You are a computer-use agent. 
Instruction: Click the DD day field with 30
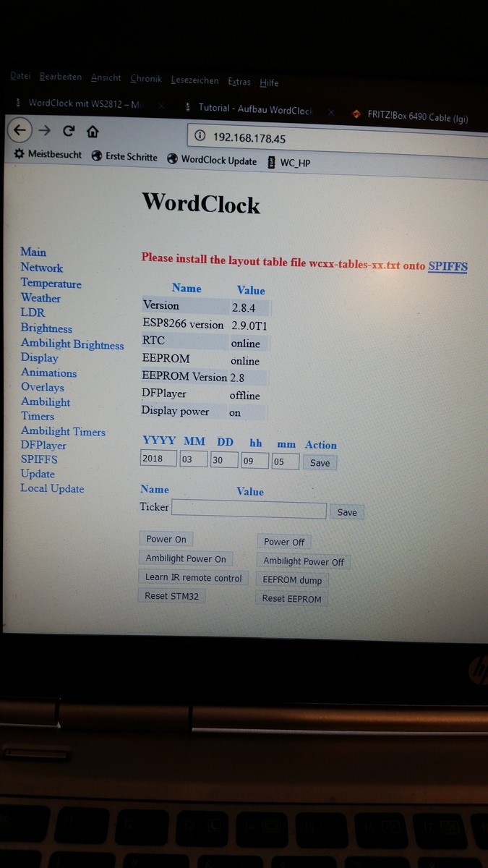(x=224, y=461)
